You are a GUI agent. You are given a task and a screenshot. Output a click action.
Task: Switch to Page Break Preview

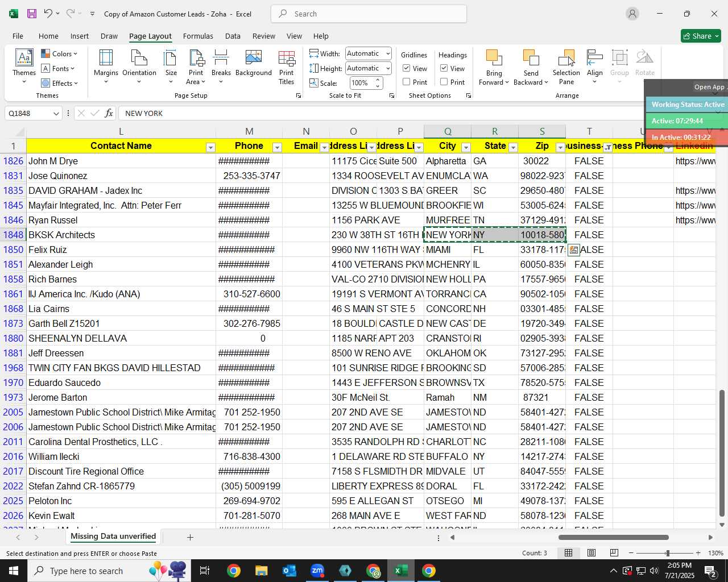614,553
